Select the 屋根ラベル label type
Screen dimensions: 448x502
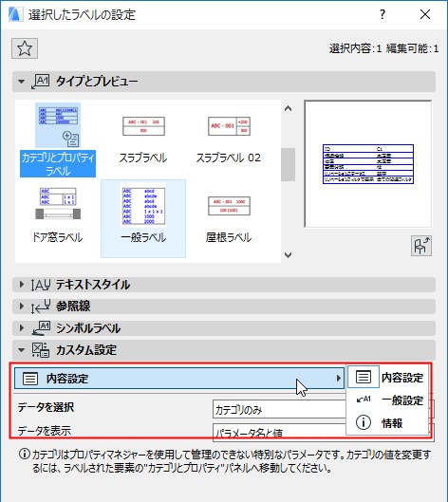click(x=229, y=218)
